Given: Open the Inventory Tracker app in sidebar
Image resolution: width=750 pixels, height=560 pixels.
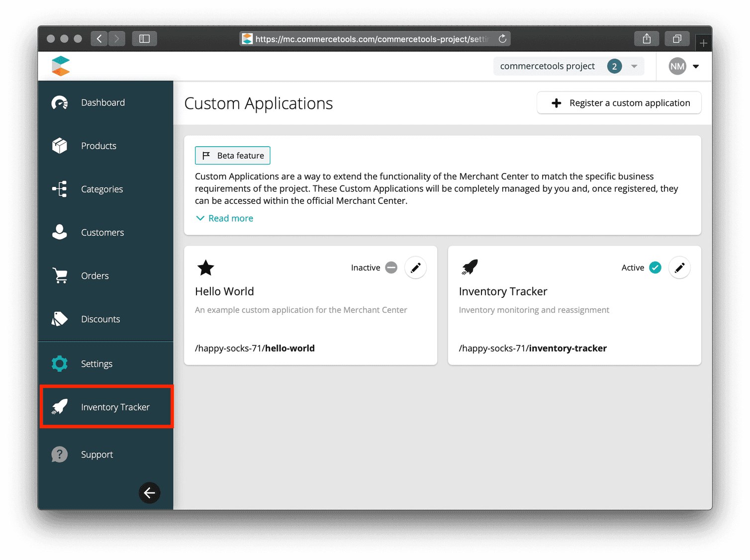Looking at the screenshot, I should (115, 406).
